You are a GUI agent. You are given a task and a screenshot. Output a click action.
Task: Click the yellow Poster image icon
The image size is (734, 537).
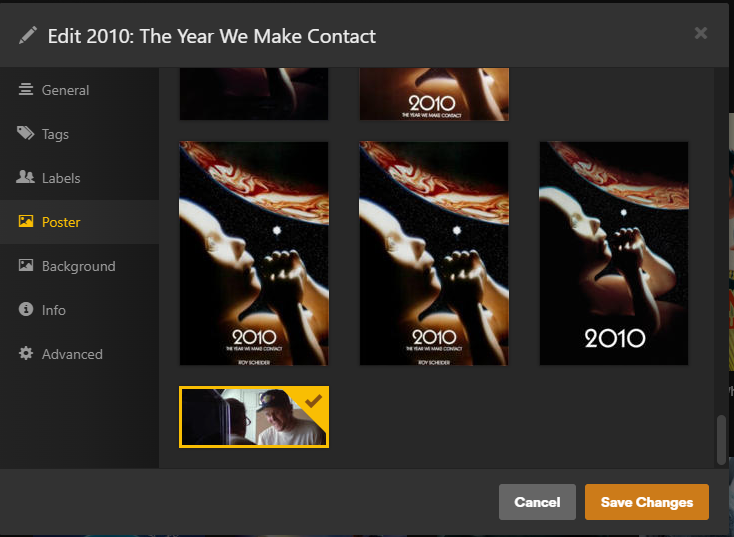coord(26,221)
